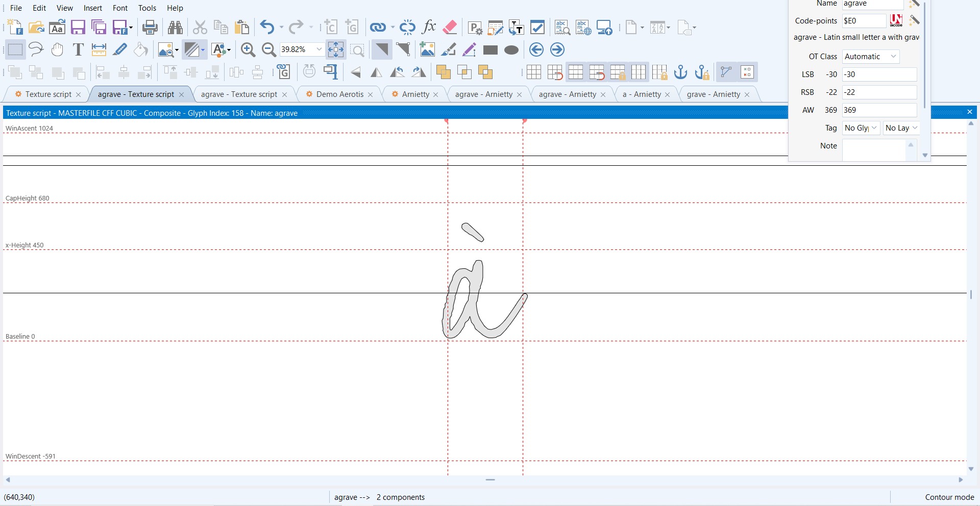Pick the Ellipse shape tool

click(x=511, y=50)
